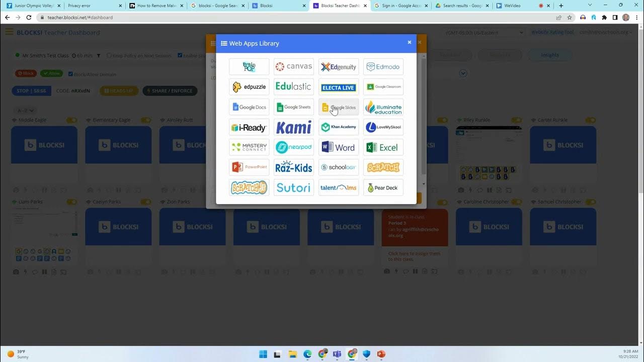
Task: Open BrainPOP in the Web Apps Library
Action: [249, 66]
